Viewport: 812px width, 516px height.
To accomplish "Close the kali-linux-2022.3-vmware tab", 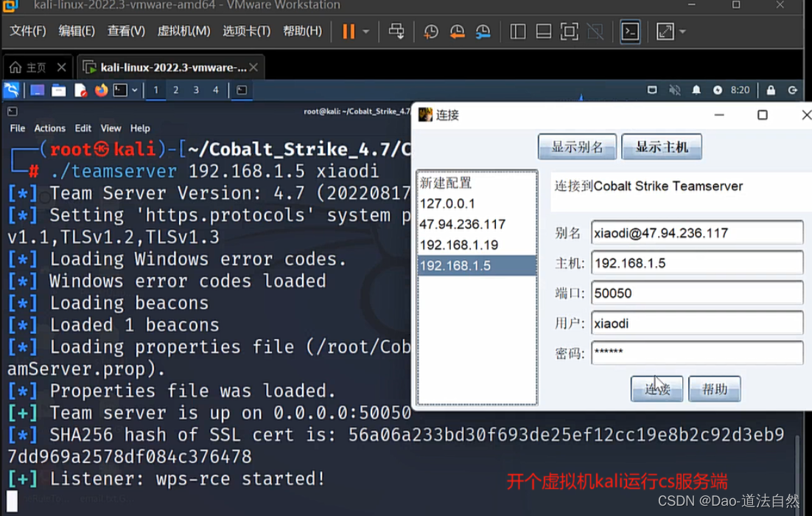I will tap(253, 67).
